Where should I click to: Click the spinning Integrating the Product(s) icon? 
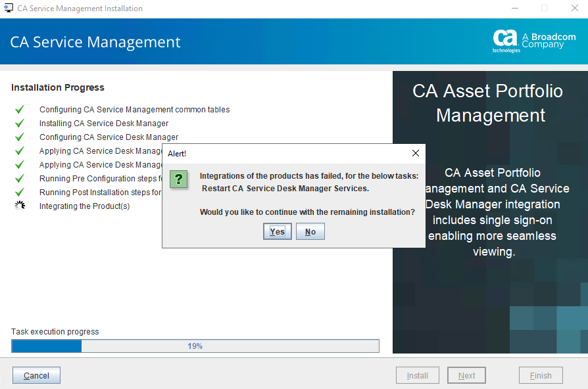[20, 206]
